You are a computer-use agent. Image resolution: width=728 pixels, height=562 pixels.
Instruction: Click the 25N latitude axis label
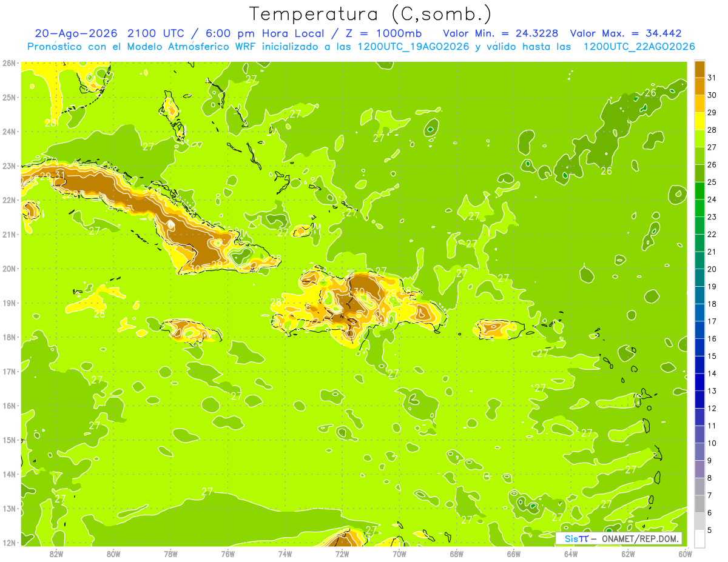[9, 97]
